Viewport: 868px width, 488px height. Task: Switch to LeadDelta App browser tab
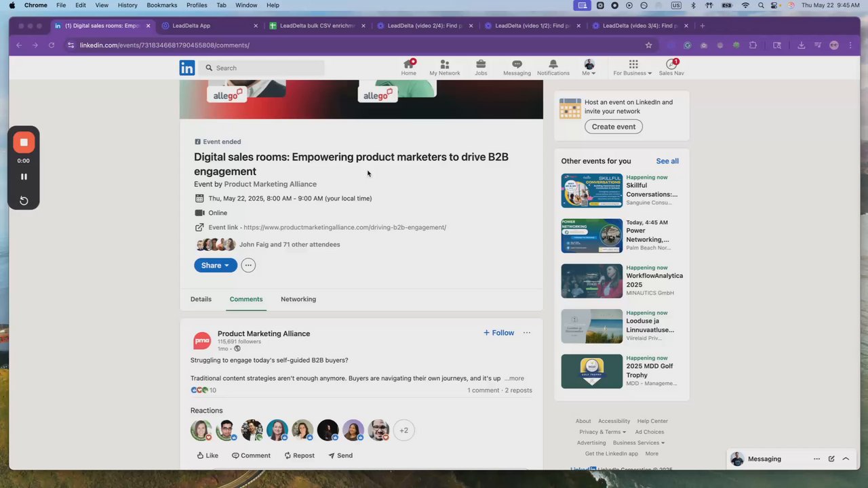coord(210,26)
